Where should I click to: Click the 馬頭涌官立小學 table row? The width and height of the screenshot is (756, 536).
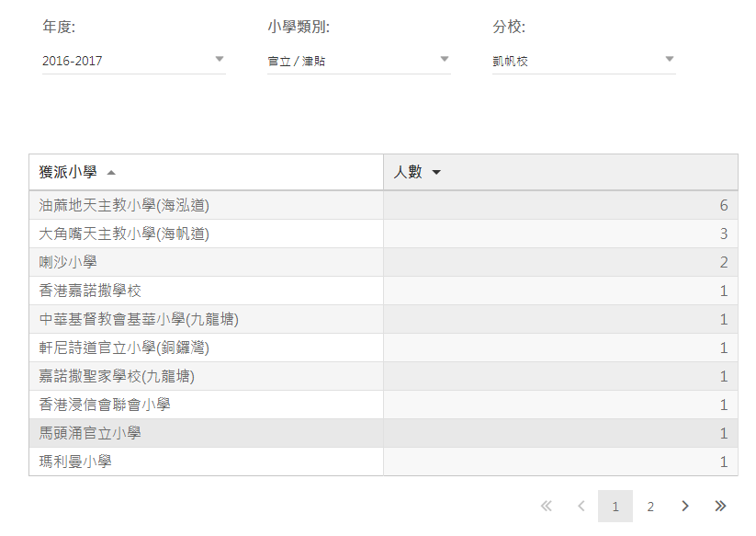90,433
